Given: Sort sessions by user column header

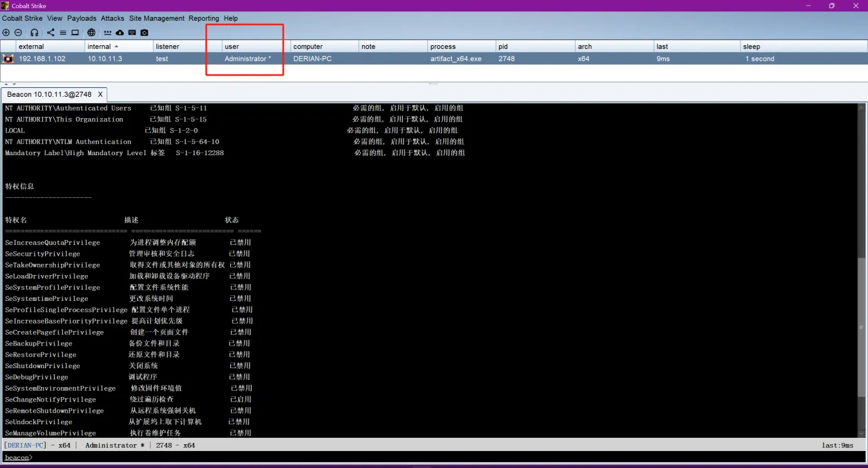Looking at the screenshot, I should tap(256, 46).
